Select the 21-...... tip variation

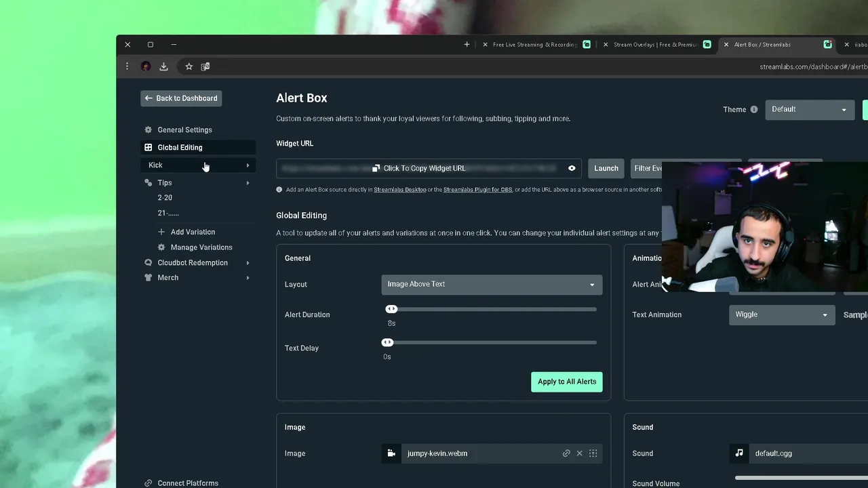point(168,213)
